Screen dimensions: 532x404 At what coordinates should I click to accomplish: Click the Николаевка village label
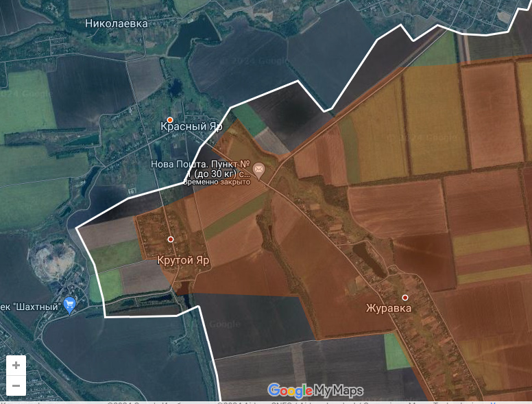pos(116,23)
